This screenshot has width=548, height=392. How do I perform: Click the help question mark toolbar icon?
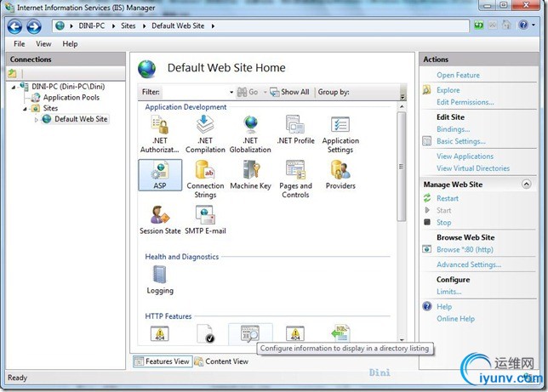click(x=523, y=26)
